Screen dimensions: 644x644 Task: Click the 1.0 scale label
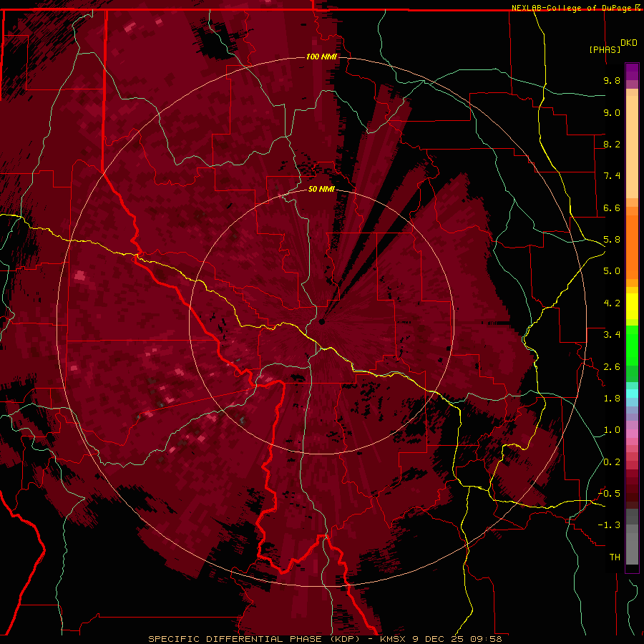[x=612, y=430]
